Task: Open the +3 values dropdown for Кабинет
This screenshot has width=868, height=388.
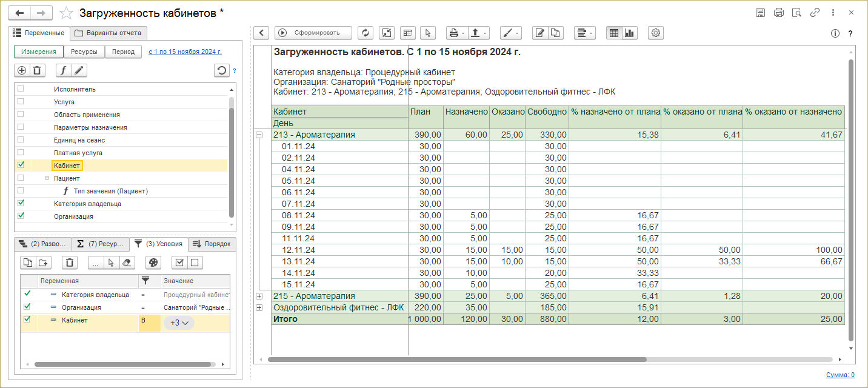Action: pos(179,323)
